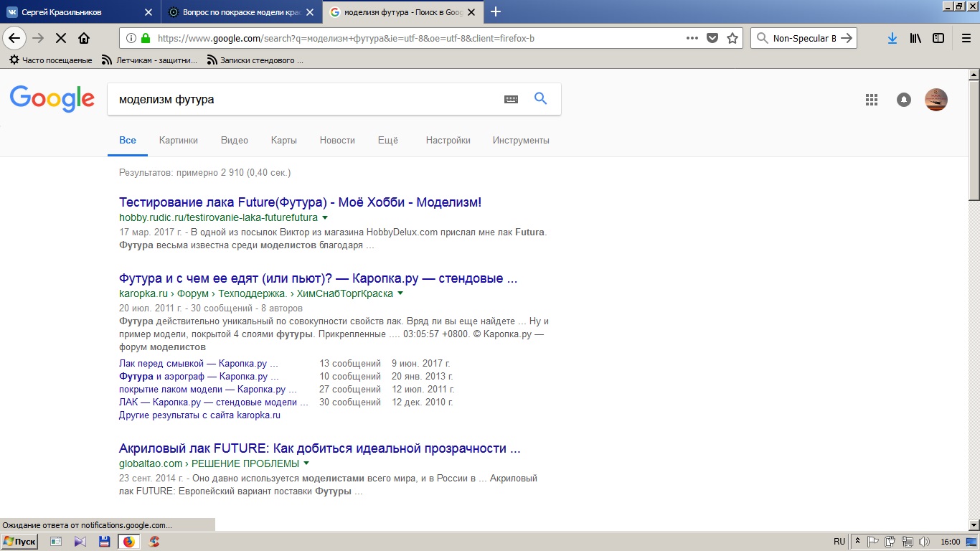Save page to Pocket

pos(712,39)
